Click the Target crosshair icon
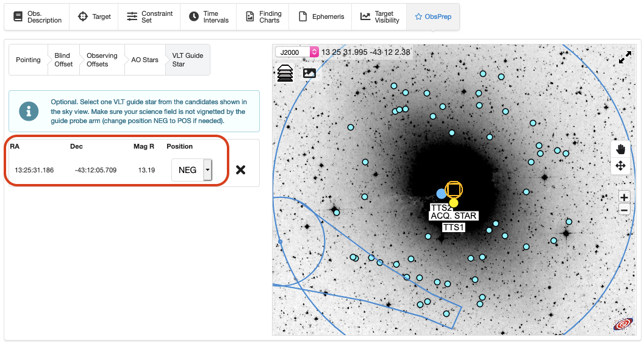The image size is (644, 343). 83,16
